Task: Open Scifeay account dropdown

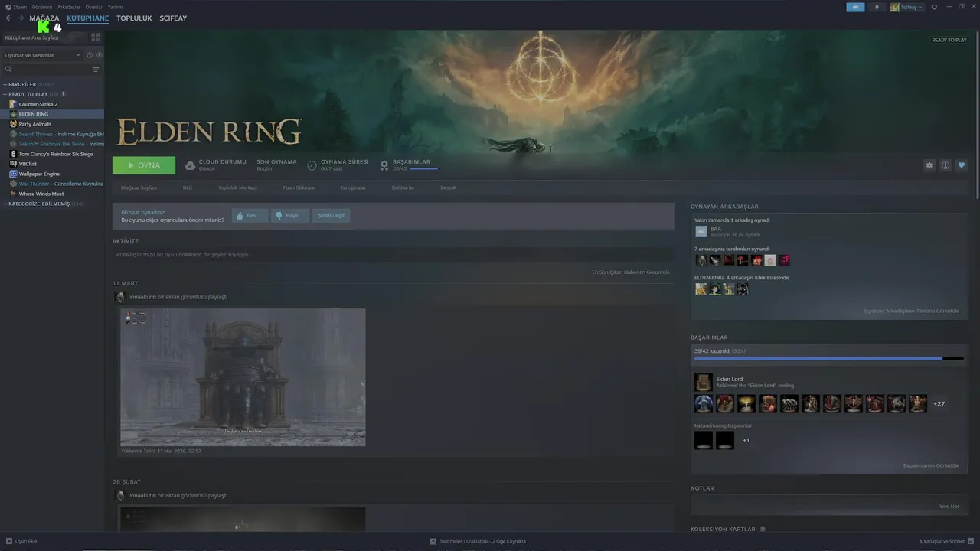Action: pos(906,7)
